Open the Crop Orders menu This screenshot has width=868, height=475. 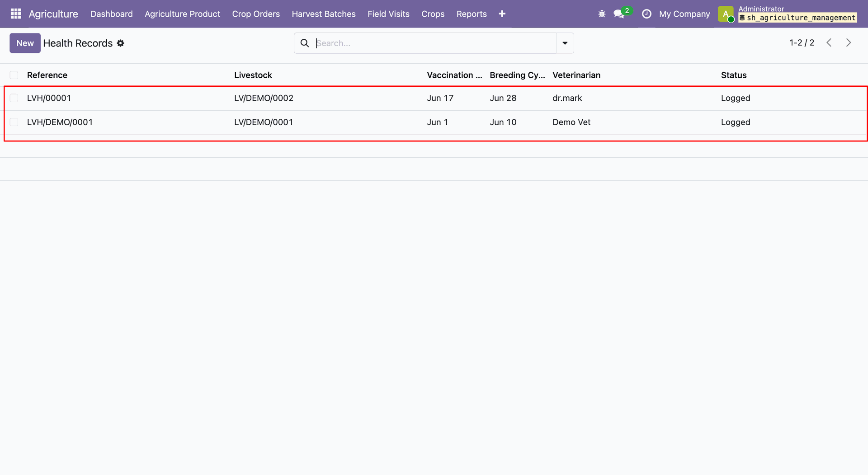tap(256, 14)
